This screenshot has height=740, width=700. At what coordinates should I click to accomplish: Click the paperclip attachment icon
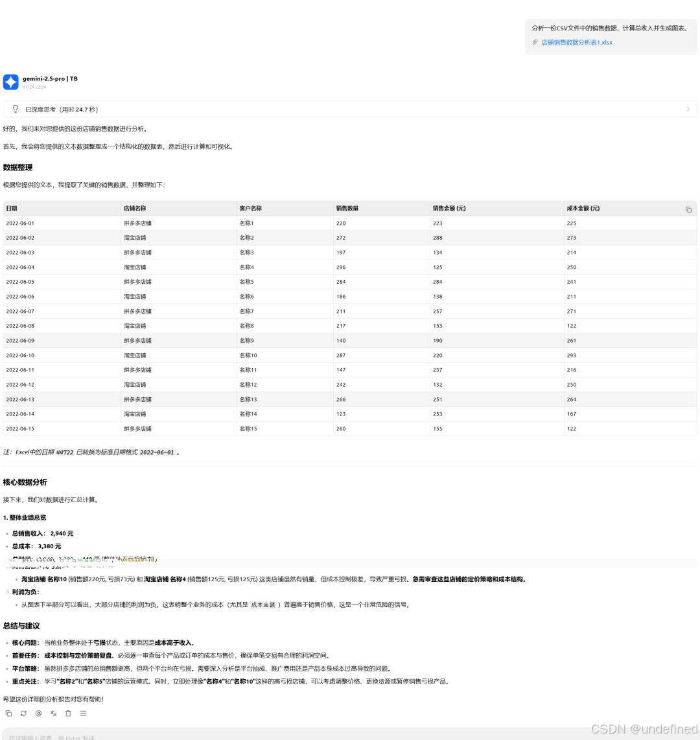coord(535,42)
